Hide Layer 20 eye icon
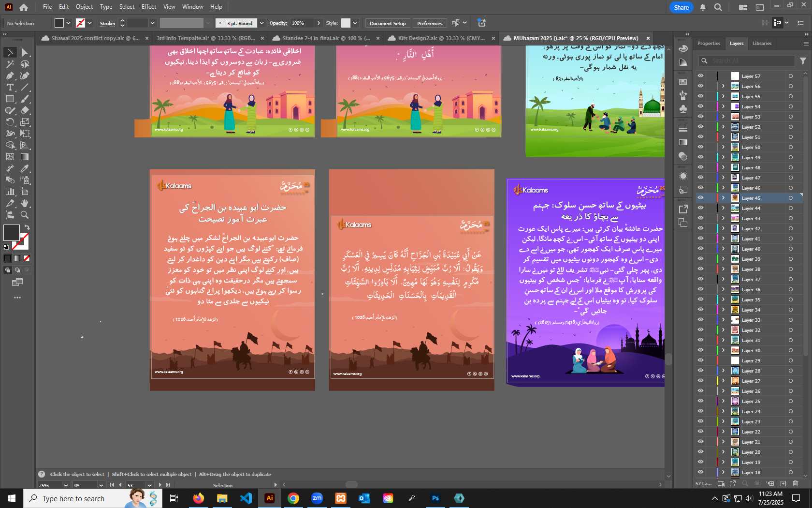The height and width of the screenshot is (508, 812). click(700, 452)
